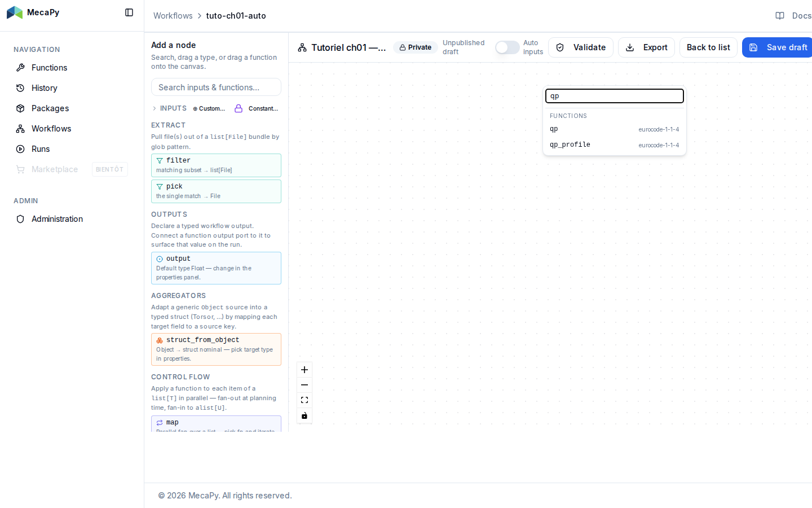Click the Constant input chip

pos(257,108)
